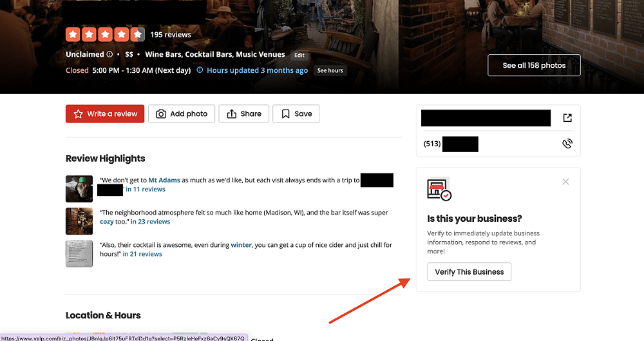Save this business with the Save button
This screenshot has width=644, height=341.
click(296, 114)
